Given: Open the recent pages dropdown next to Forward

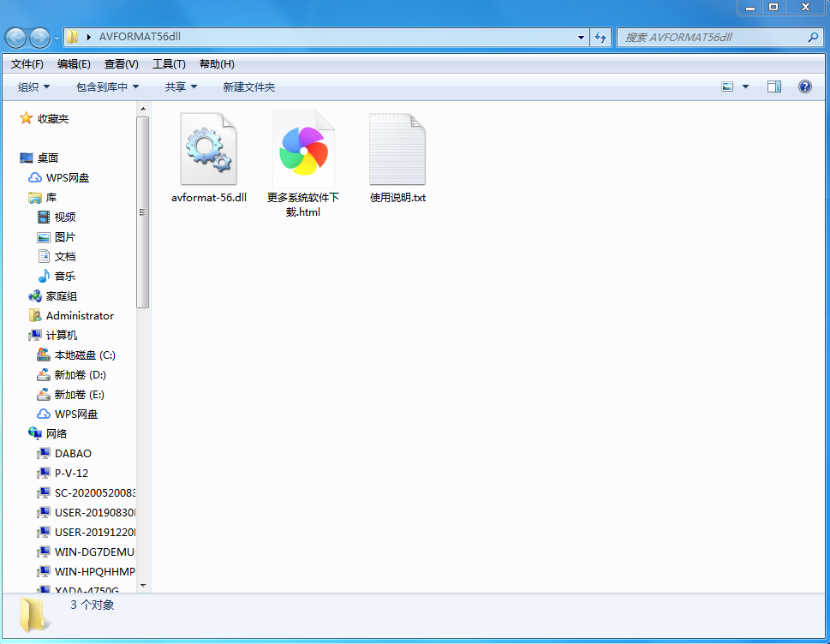Looking at the screenshot, I should pyautogui.click(x=57, y=38).
